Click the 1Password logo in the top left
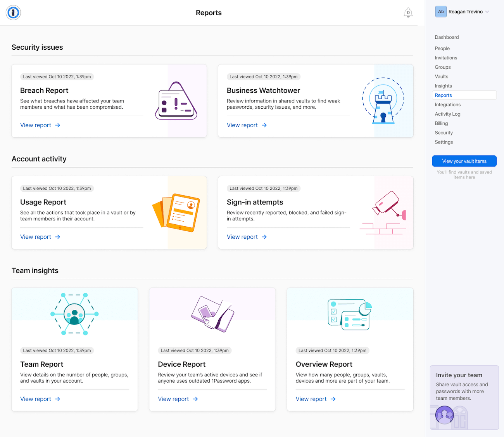 [x=13, y=12]
